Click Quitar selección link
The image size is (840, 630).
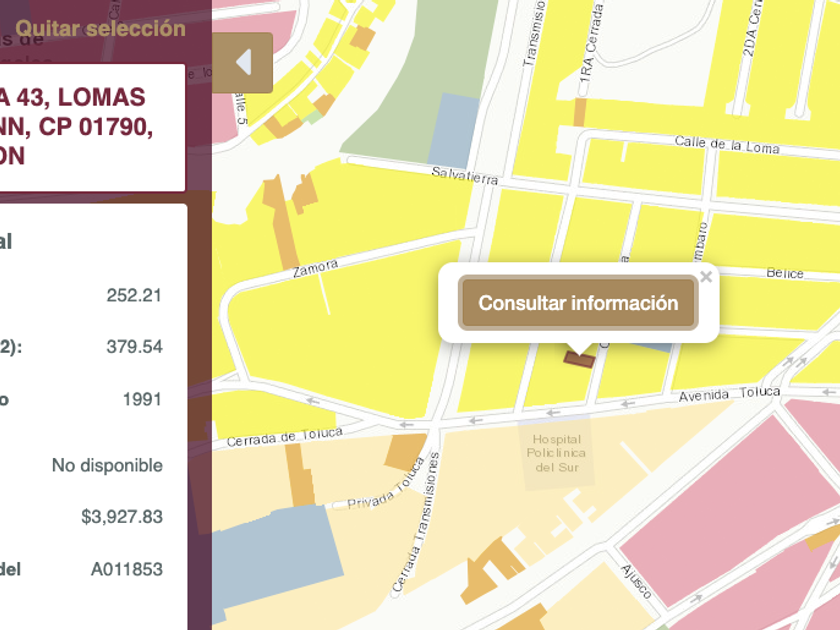[x=100, y=28]
